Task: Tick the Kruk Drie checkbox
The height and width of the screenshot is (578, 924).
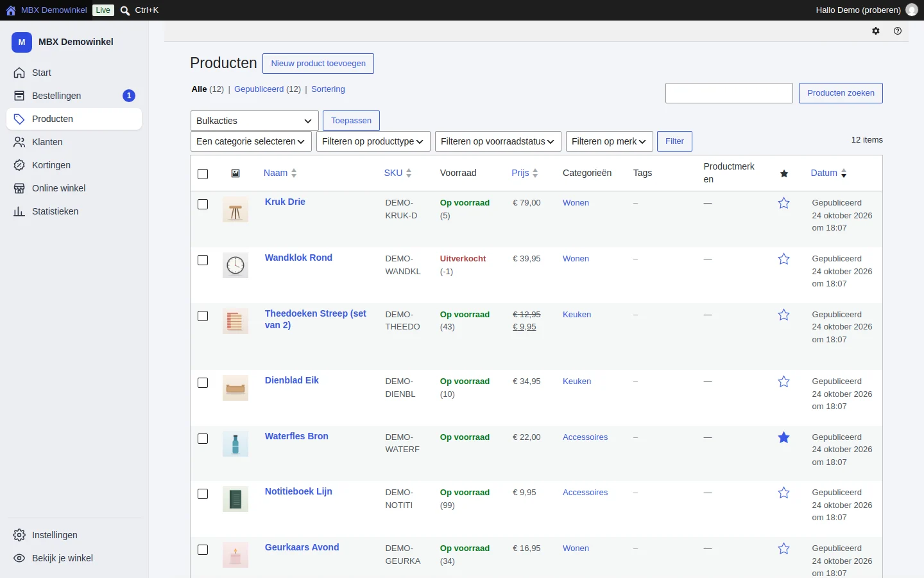Action: coord(203,204)
